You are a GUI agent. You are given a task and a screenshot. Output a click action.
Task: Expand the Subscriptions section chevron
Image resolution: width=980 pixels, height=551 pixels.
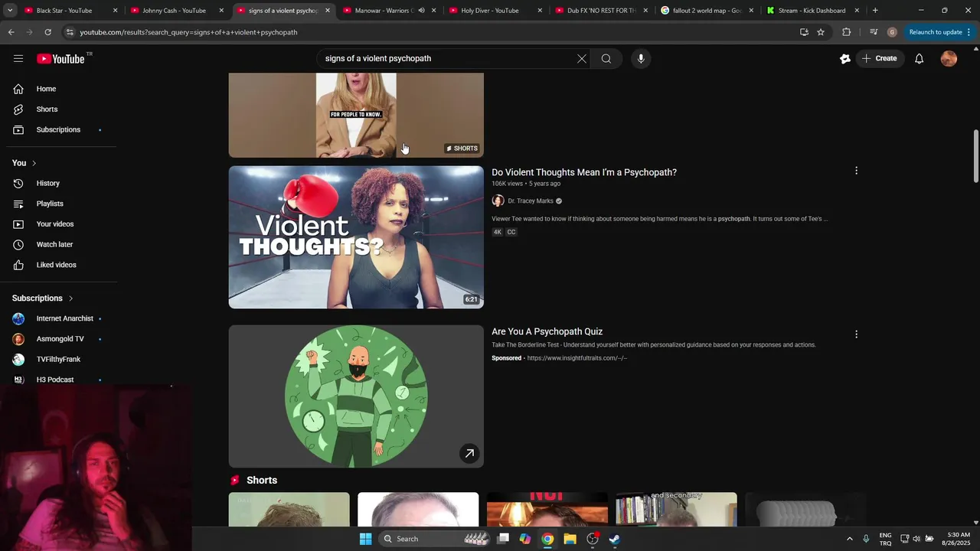[x=70, y=298]
